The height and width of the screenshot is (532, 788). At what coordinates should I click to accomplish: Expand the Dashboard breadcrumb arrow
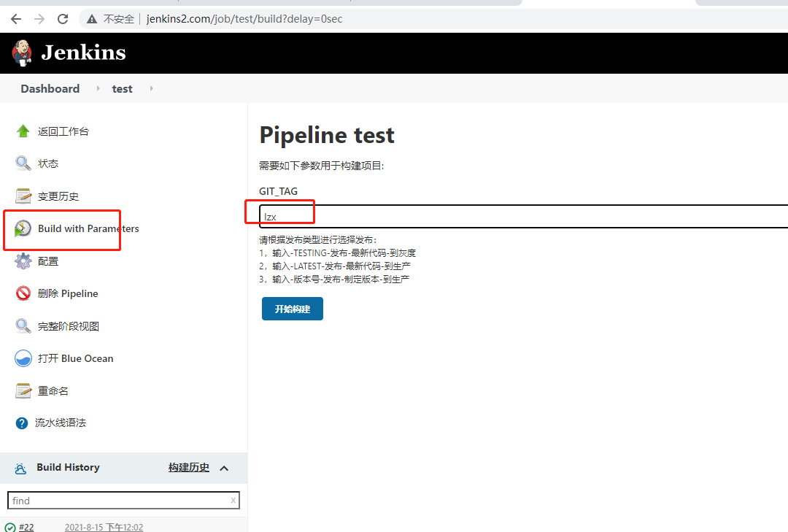pos(98,88)
